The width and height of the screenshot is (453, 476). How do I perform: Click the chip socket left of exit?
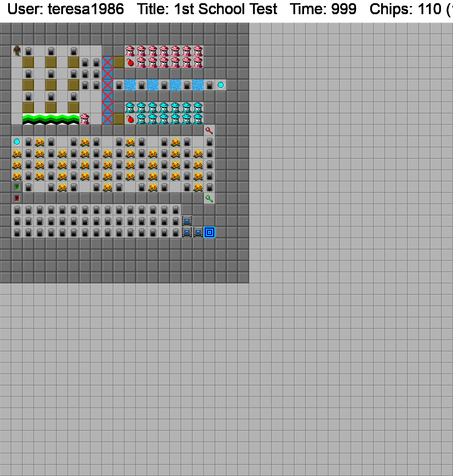[x=198, y=232]
